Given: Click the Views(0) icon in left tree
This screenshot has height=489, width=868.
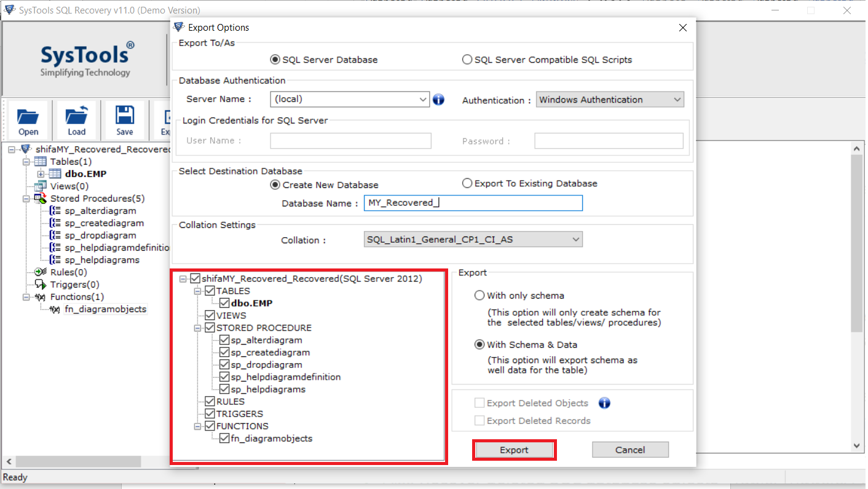Looking at the screenshot, I should click(40, 186).
